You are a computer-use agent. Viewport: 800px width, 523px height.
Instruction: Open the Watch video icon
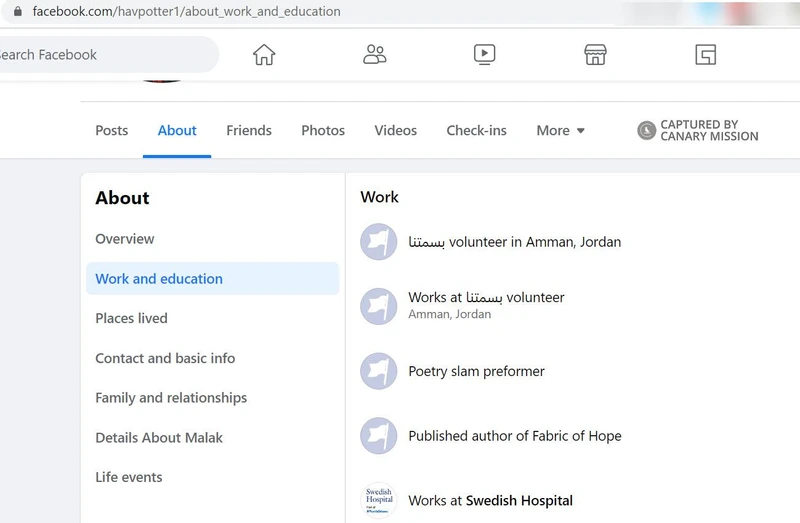tap(484, 54)
